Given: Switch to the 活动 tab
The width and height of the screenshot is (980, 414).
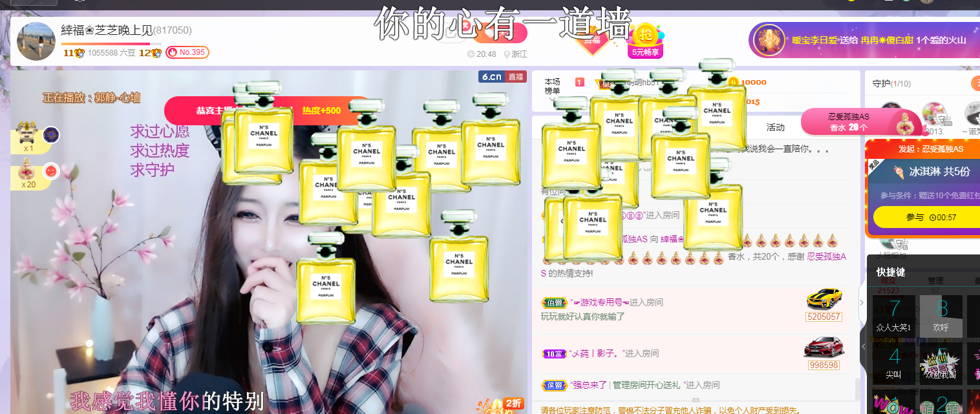Looking at the screenshot, I should coord(775,127).
